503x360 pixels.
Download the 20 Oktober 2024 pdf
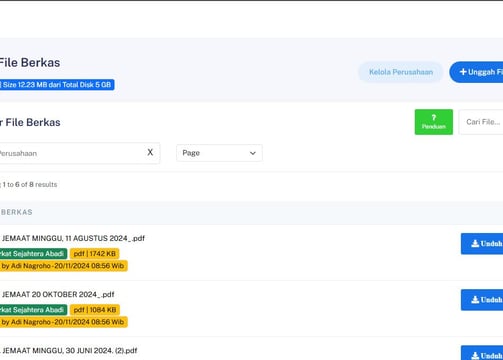tap(482, 300)
